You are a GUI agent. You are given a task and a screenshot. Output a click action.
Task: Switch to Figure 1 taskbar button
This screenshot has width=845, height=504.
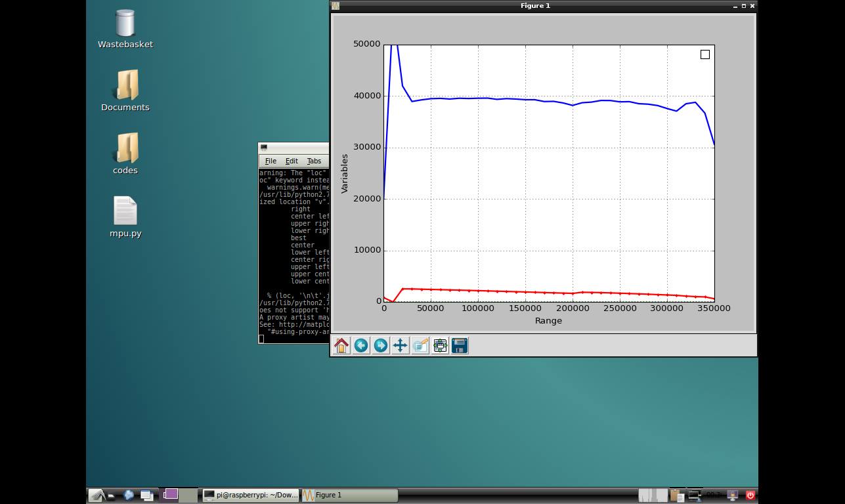[x=349, y=495]
